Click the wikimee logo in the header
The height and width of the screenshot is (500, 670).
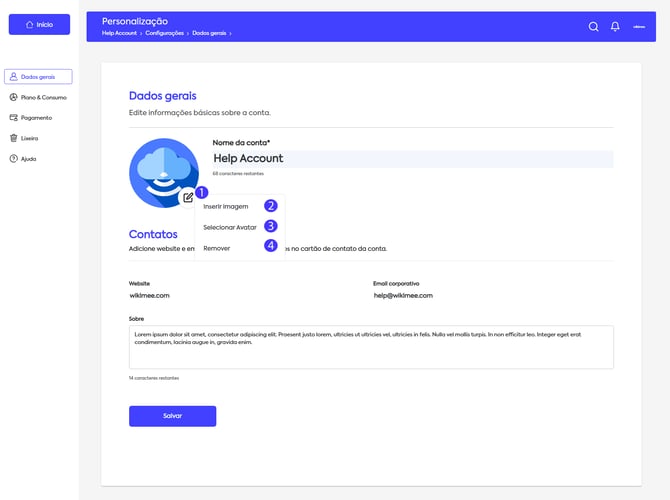(x=639, y=27)
